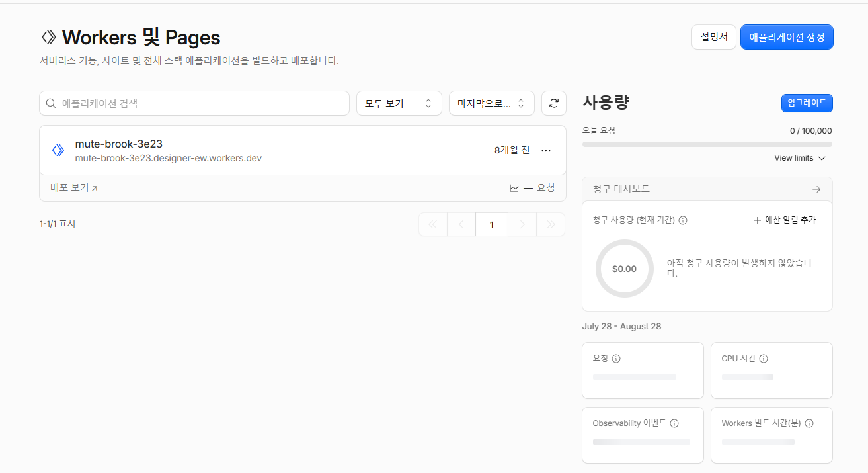Screen dimensions: 868x473
Task: Click the search magnifier icon in the application search
Action: point(51,103)
